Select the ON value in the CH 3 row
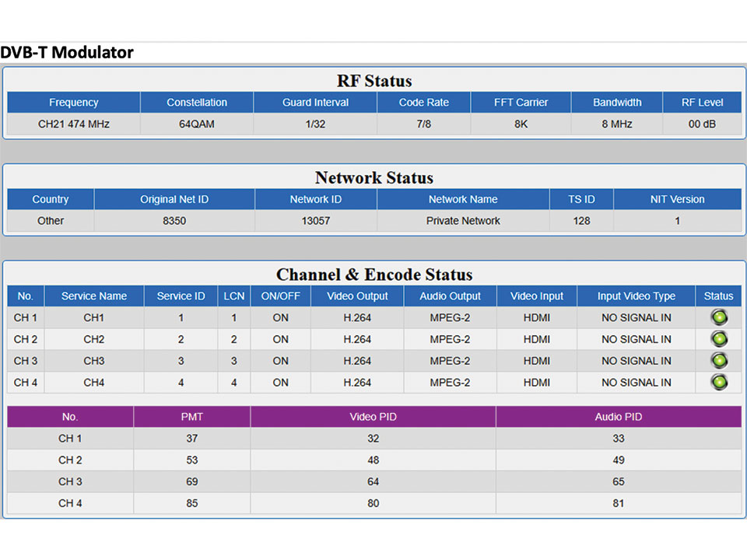747x560 pixels. pos(281,361)
